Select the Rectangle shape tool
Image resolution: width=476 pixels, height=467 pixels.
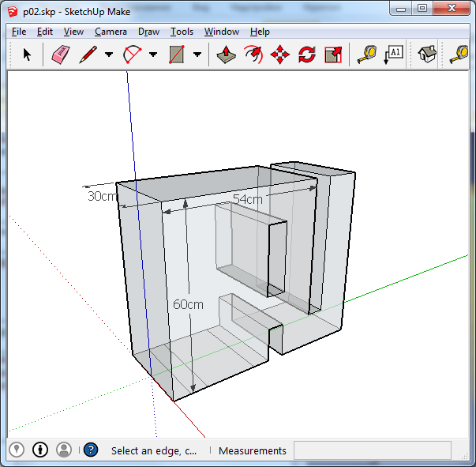click(176, 55)
